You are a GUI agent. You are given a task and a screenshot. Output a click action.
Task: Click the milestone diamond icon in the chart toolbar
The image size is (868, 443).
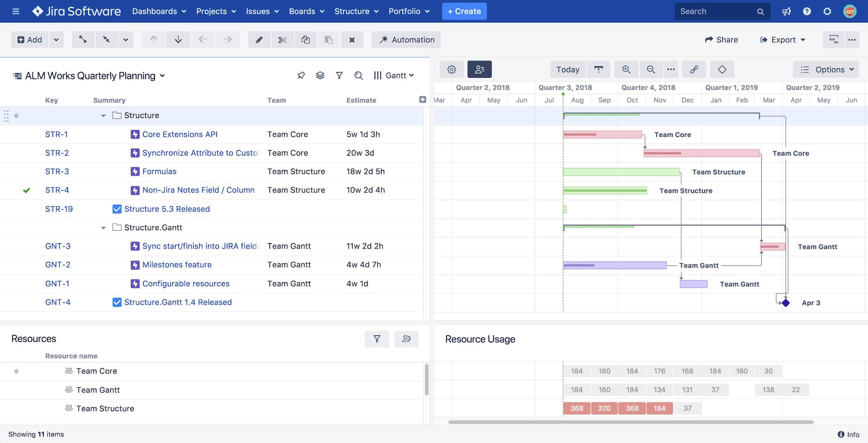722,69
